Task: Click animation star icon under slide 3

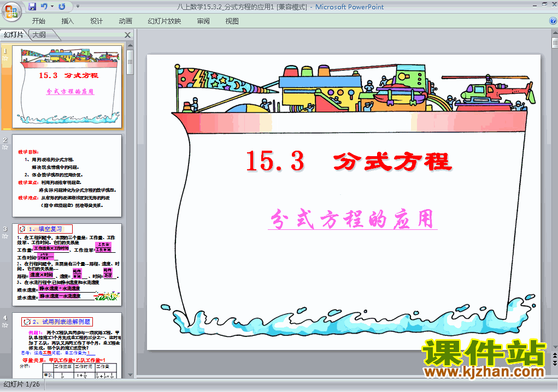Action: click(5, 236)
